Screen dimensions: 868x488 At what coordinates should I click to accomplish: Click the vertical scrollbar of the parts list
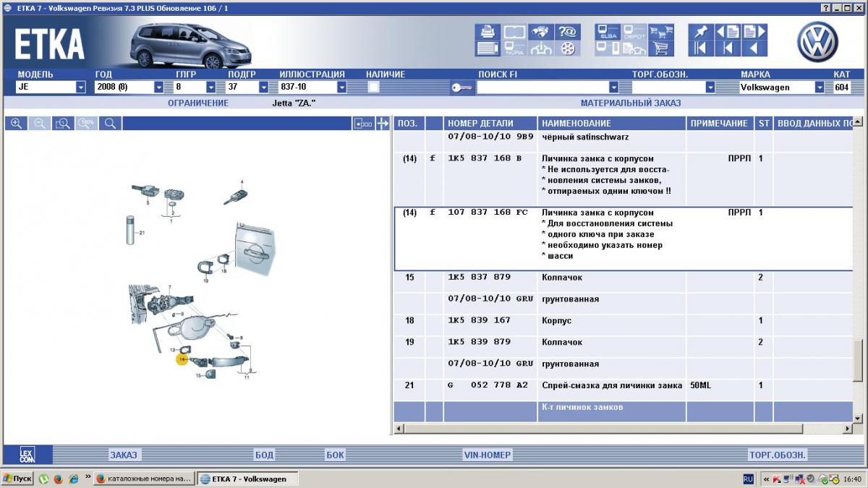point(858,269)
